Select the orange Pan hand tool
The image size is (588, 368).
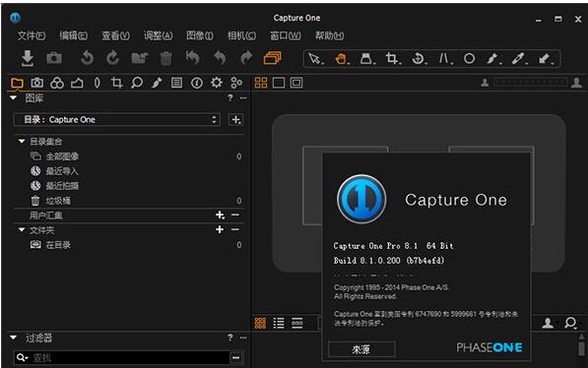click(341, 59)
